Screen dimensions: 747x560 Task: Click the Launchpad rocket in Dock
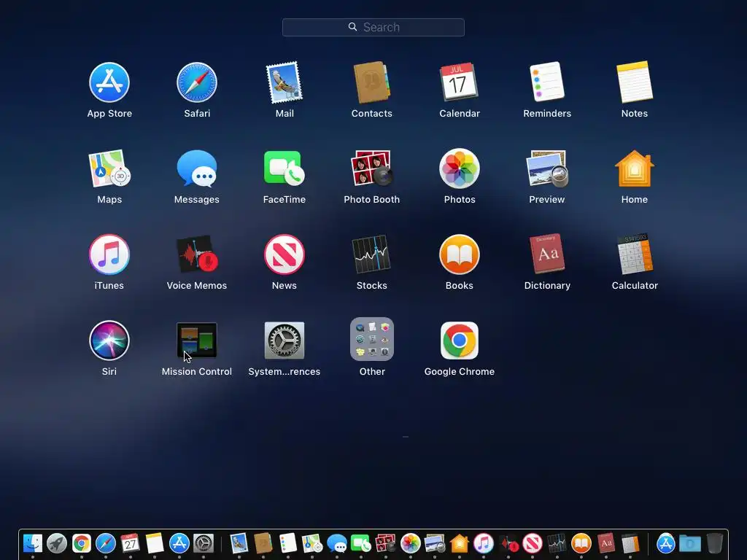(x=57, y=542)
